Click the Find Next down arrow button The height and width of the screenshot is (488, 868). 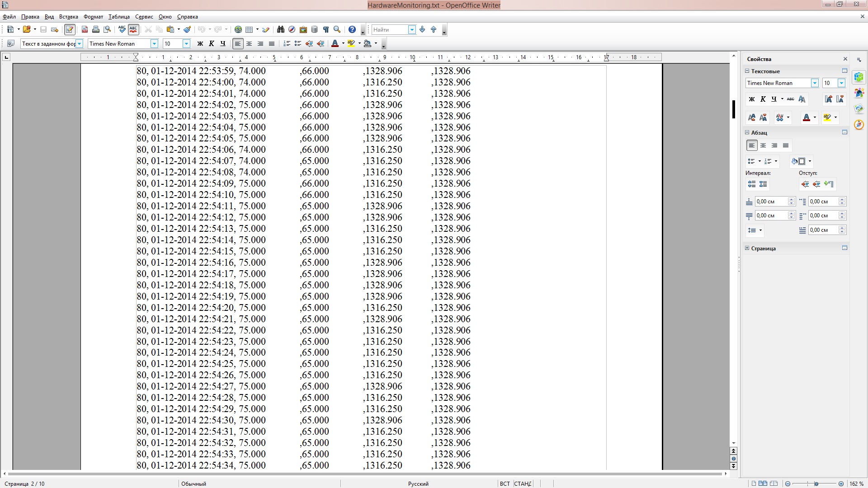[x=422, y=29]
